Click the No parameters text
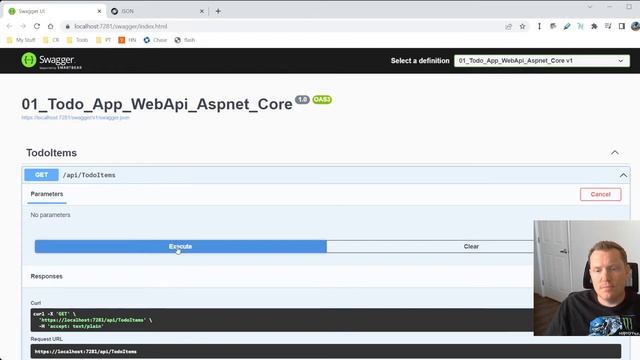 (x=50, y=215)
